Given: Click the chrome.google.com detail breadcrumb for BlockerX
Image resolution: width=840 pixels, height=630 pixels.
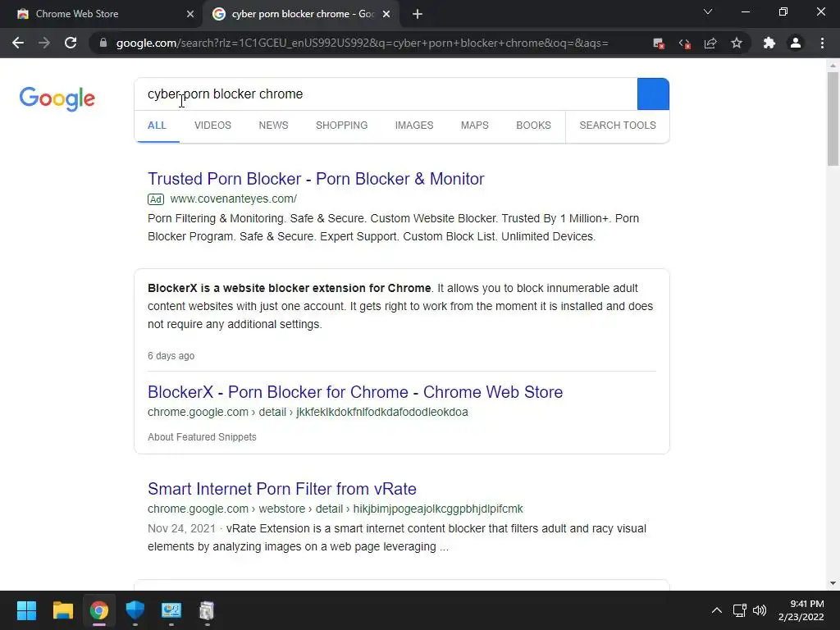Looking at the screenshot, I should click(308, 412).
